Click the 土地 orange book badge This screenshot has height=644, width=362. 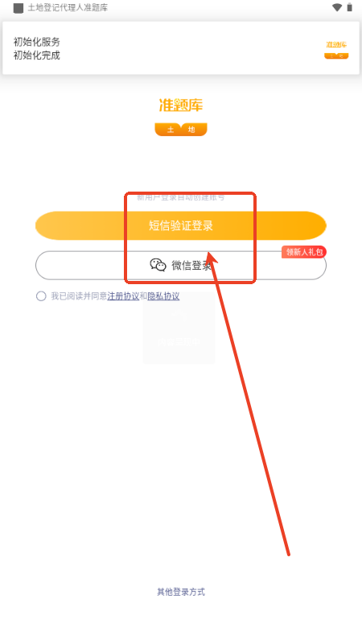tap(181, 130)
